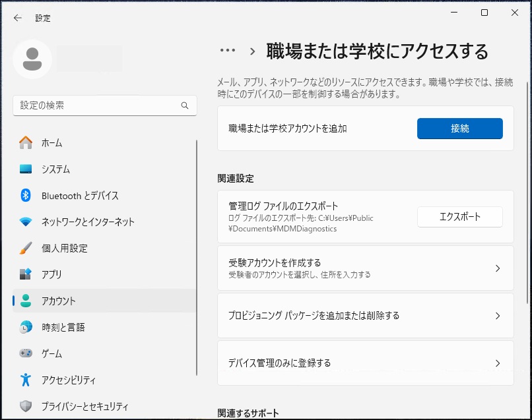The height and width of the screenshot is (420, 532).
Task: Open the breadcrumb overflow menu
Action: pyautogui.click(x=228, y=51)
